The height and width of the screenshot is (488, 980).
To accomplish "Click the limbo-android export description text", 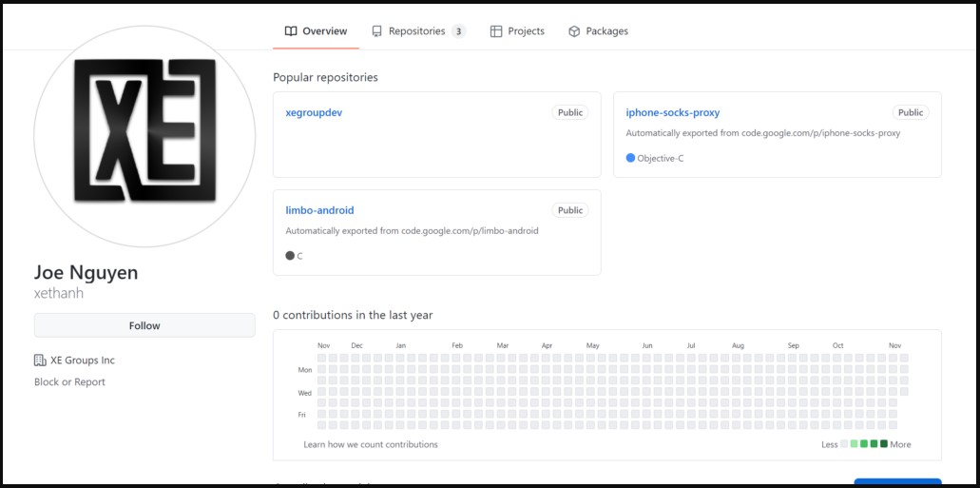I will [412, 231].
